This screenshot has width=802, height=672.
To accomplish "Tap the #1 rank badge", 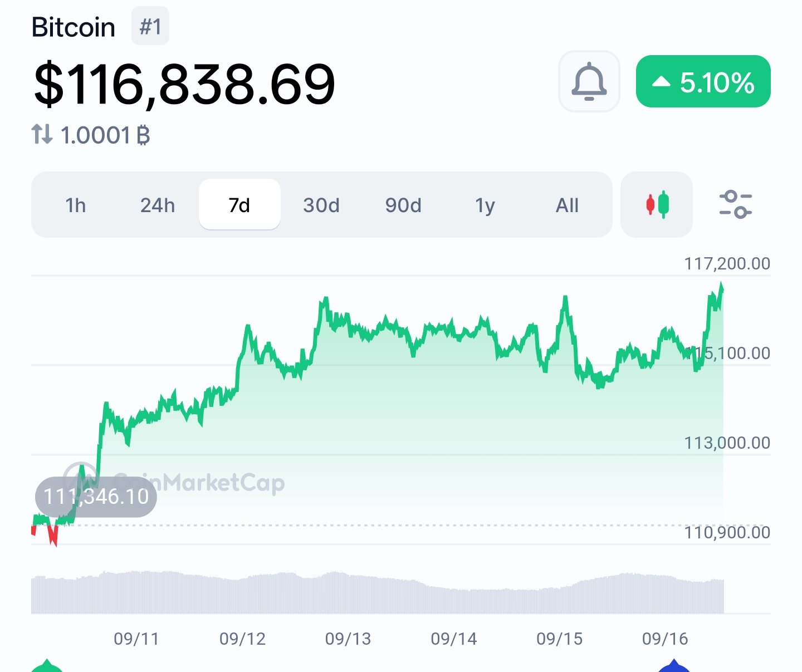I will (150, 26).
